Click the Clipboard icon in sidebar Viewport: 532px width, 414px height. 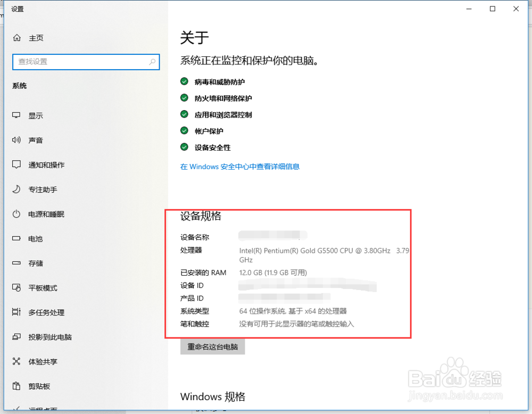pyautogui.click(x=16, y=386)
